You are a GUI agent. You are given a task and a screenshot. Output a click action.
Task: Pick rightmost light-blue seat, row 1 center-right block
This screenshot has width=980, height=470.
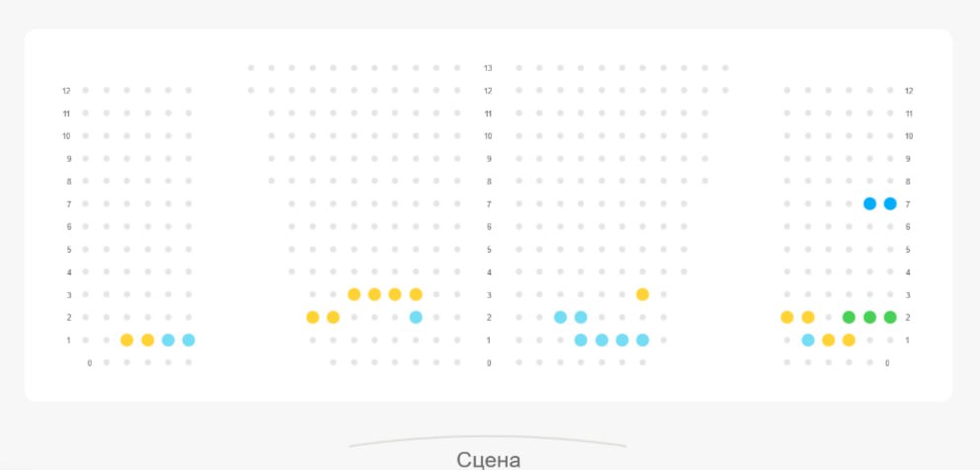point(642,341)
